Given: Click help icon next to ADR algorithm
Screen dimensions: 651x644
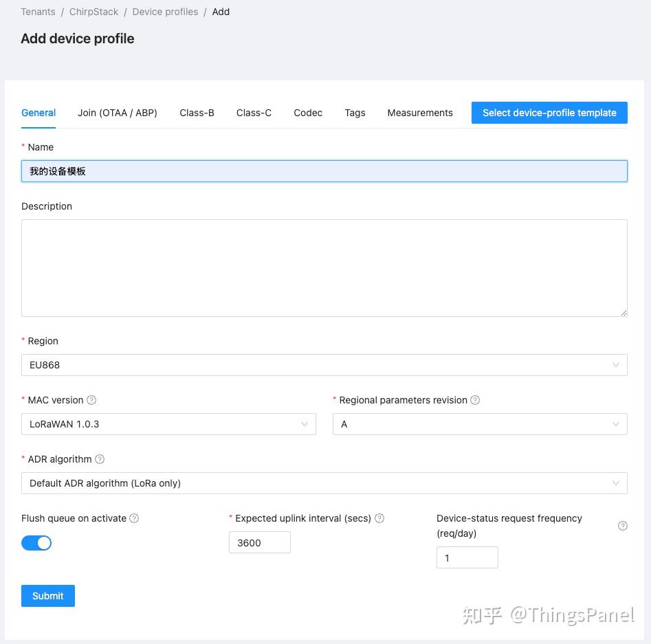Looking at the screenshot, I should pos(100,459).
